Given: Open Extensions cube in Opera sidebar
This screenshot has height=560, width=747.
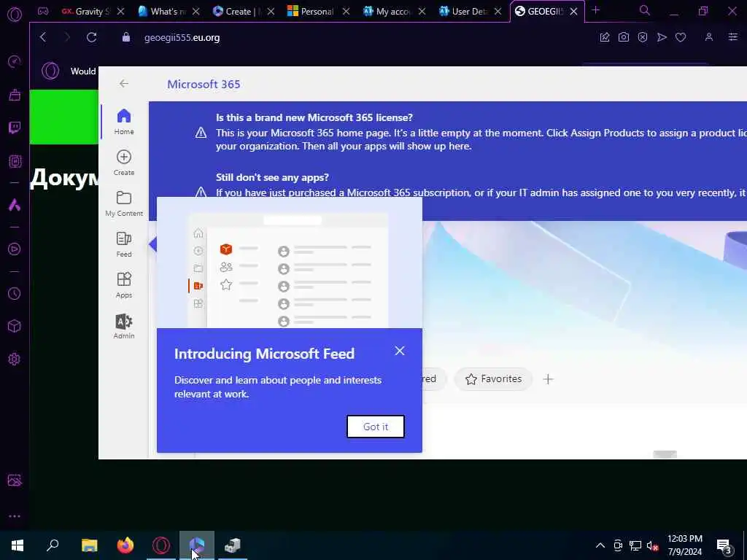Looking at the screenshot, I should tap(15, 326).
